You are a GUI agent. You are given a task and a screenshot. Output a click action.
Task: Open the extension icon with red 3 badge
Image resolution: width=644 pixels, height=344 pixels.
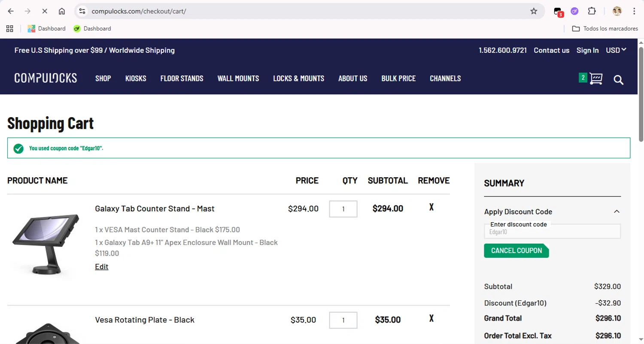point(558,12)
